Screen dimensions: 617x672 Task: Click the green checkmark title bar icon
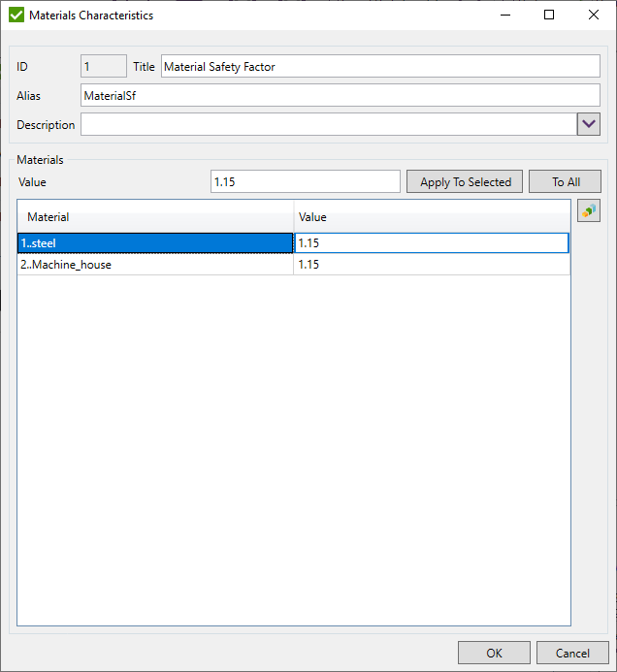[16, 15]
